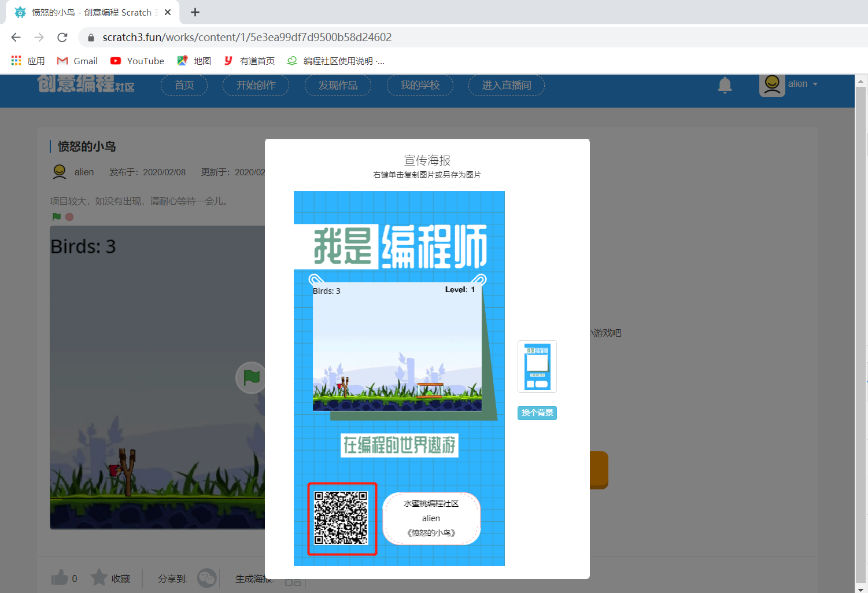Open a new browser tab with plus icon
The width and height of the screenshot is (868, 593).
pyautogui.click(x=195, y=12)
